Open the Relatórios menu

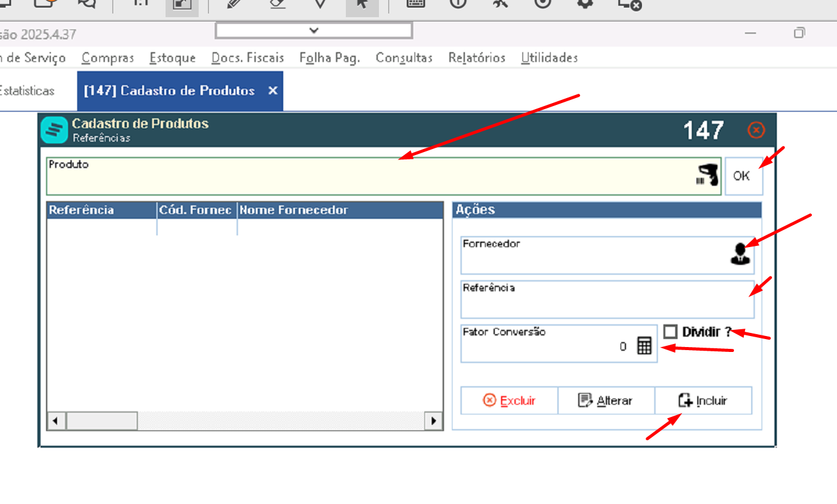(x=477, y=58)
